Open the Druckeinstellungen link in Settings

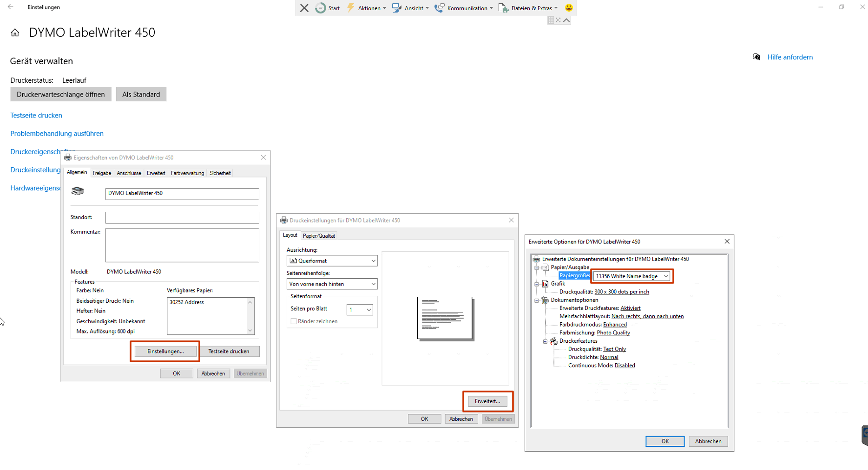(x=35, y=170)
